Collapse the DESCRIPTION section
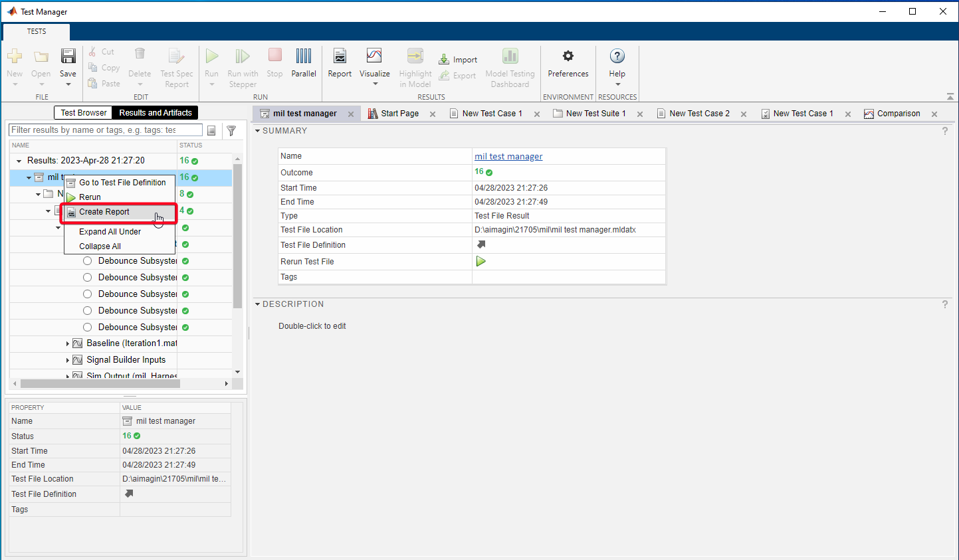Image resolution: width=959 pixels, height=560 pixels. click(258, 304)
